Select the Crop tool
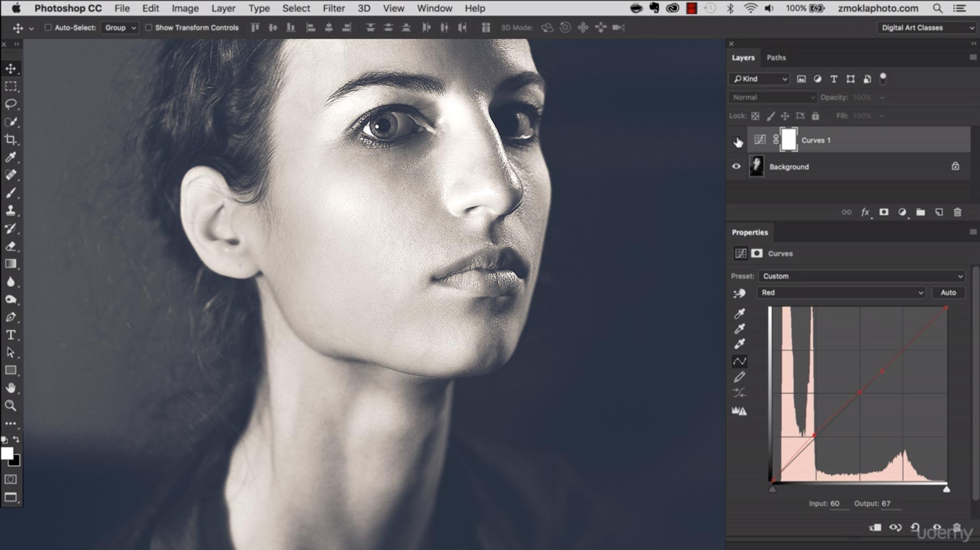Image resolution: width=980 pixels, height=550 pixels. click(x=10, y=140)
